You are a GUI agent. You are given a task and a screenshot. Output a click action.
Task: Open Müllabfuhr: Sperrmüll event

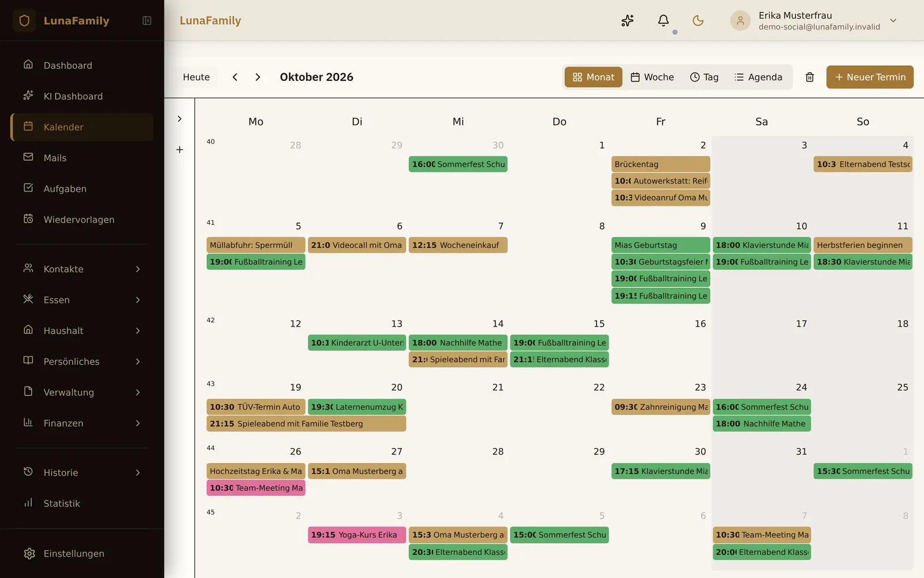pyautogui.click(x=256, y=245)
